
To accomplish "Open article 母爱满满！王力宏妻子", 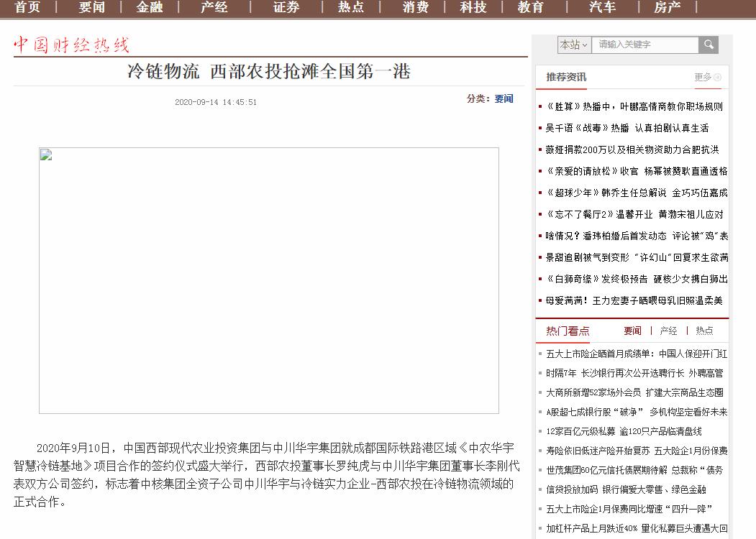I will 634,300.
